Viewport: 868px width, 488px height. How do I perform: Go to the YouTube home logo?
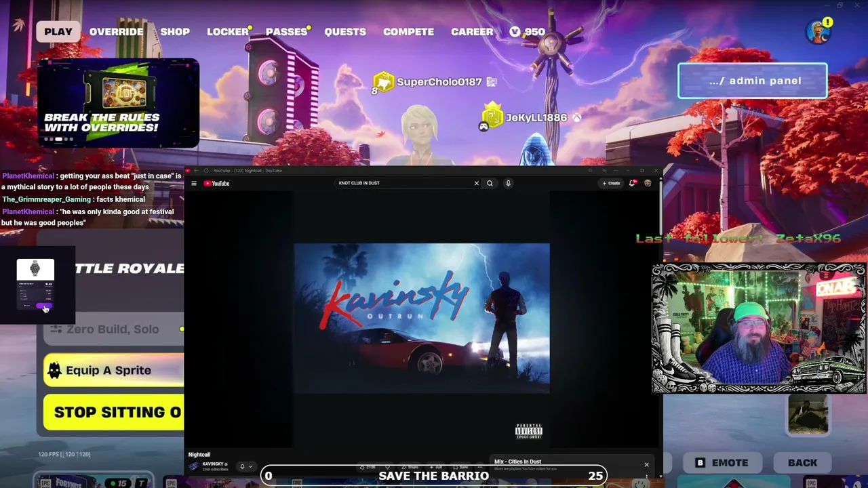tap(217, 183)
